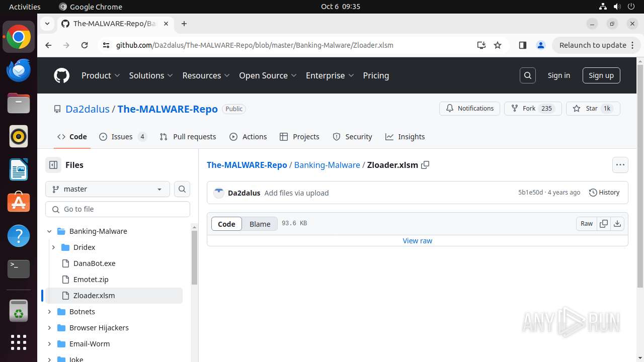Open Trash from the dock
This screenshot has width=644, height=362.
coord(19,311)
